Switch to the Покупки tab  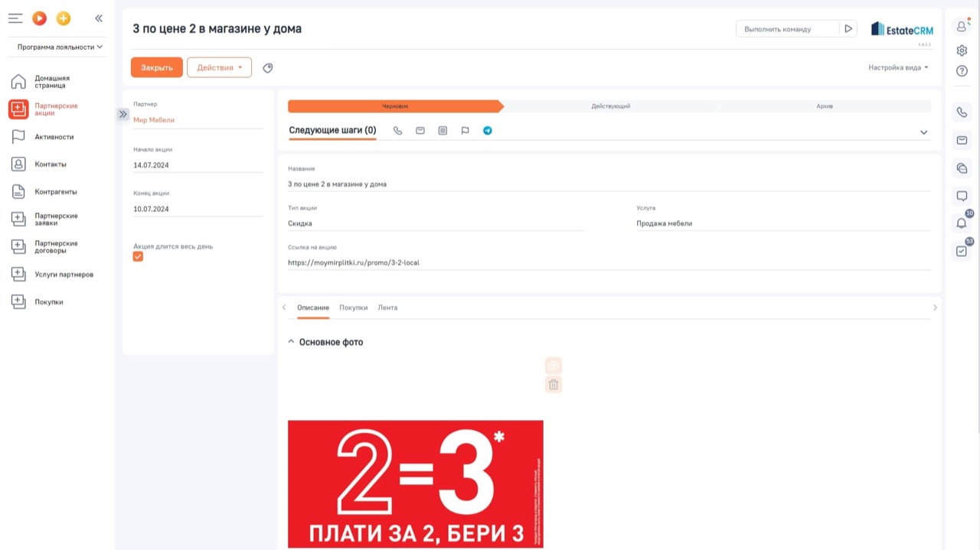click(x=354, y=308)
